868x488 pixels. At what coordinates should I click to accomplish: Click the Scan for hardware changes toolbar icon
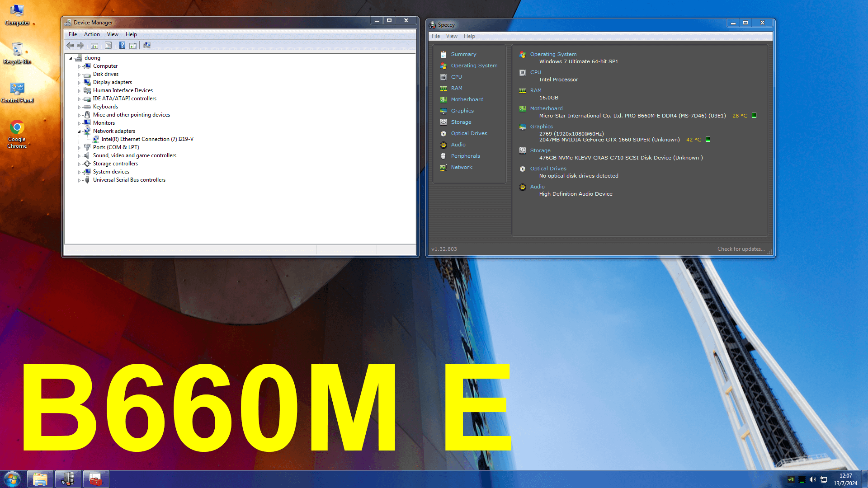(147, 45)
